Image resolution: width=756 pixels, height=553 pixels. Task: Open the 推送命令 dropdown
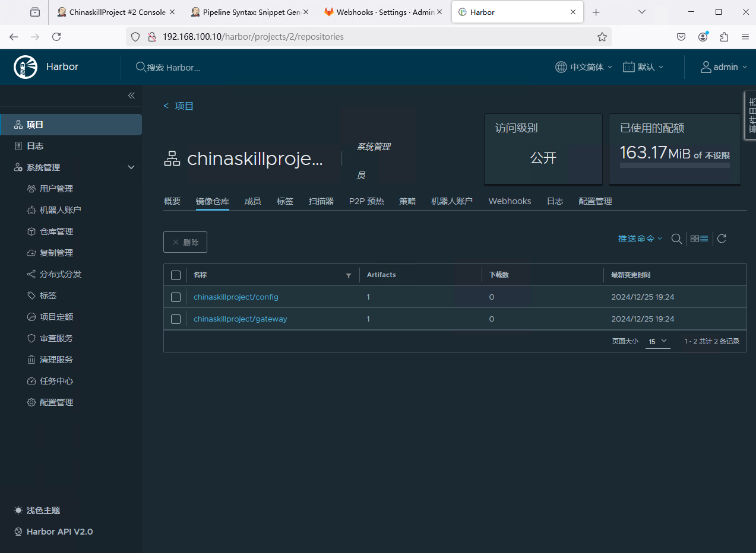[x=640, y=239]
